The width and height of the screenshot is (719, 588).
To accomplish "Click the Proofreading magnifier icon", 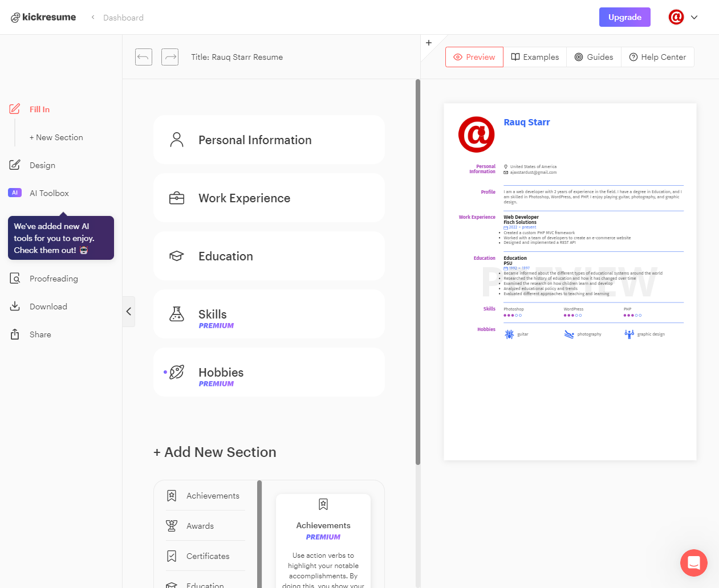I will 15,278.
